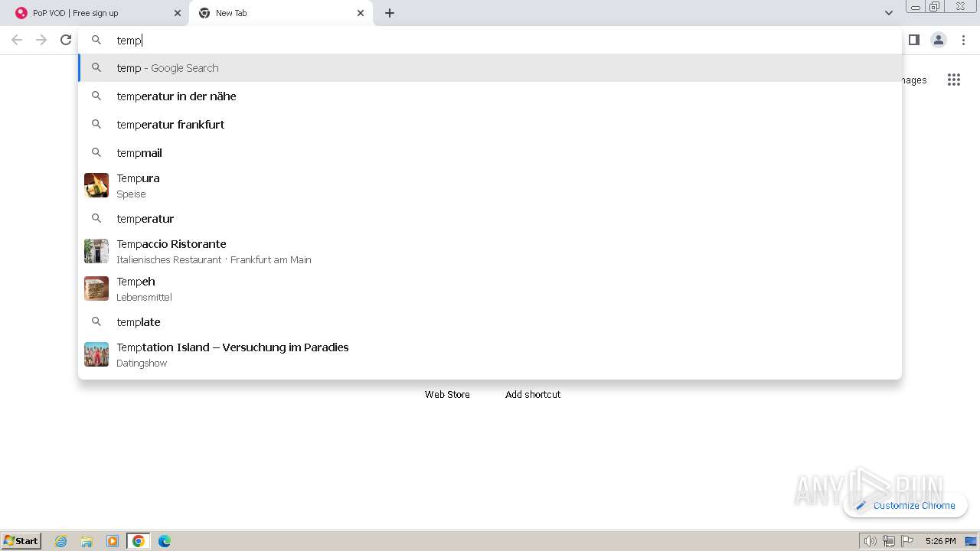This screenshot has width=980, height=551.
Task: Open the volume speaker tray icon
Action: tap(870, 541)
